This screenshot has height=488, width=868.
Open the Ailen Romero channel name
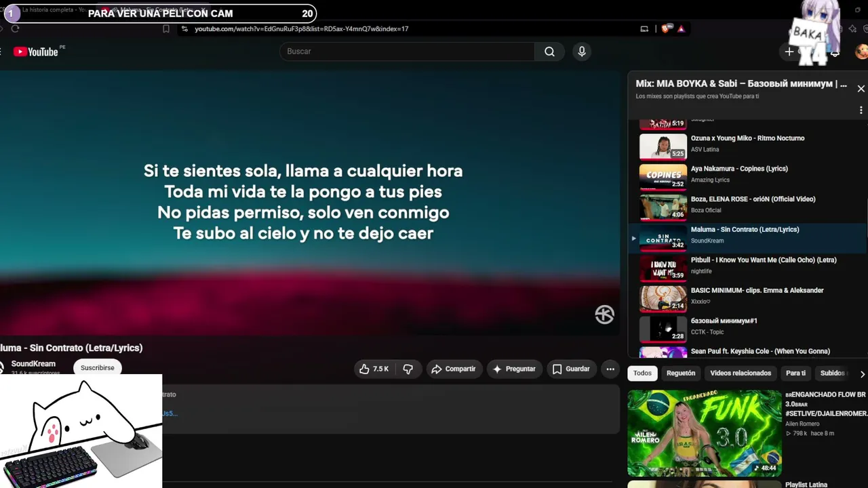pos(802,424)
